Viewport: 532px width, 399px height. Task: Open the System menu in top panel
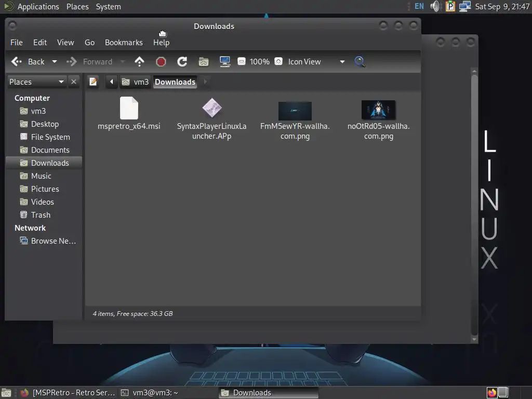108,6
